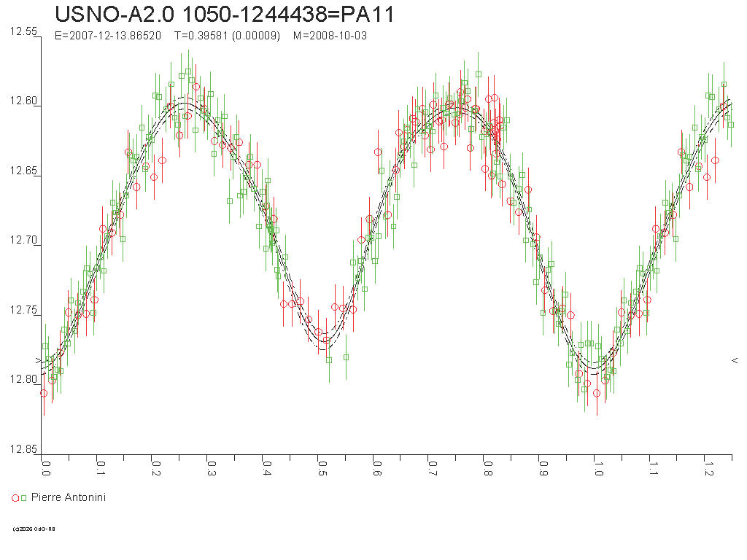Click the period text T=0.39581 (0.00009)
Image resolution: width=747 pixels, height=560 pixels.
[228, 36]
